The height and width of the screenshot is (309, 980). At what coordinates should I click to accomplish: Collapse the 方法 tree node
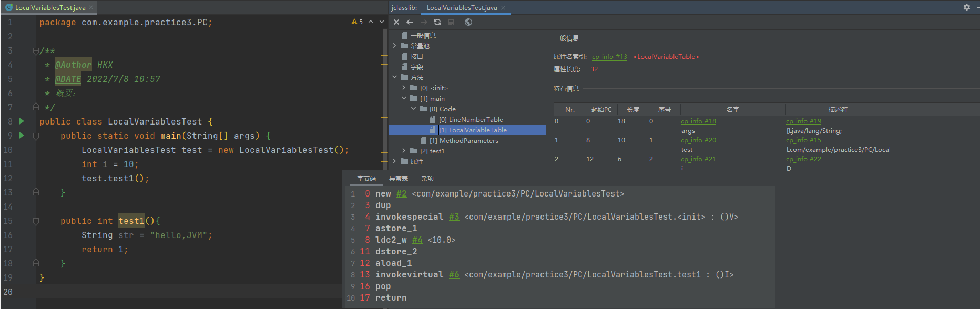coord(395,77)
